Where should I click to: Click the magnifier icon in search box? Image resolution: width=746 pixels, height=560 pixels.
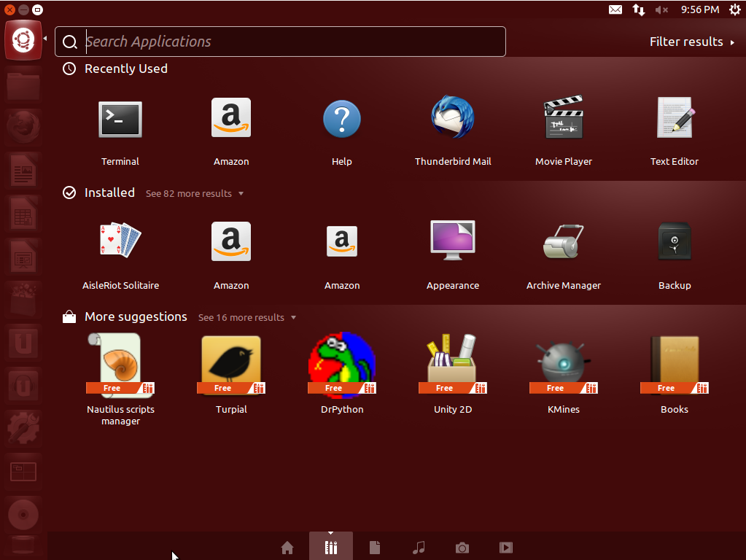(70, 42)
